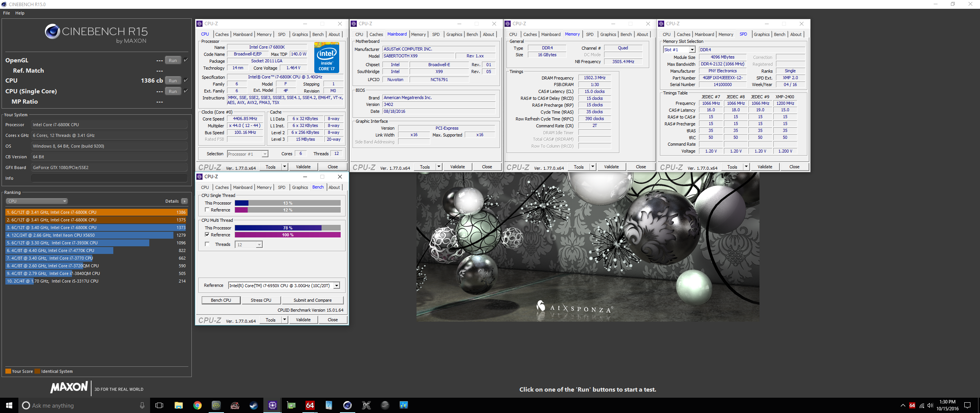The width and height of the screenshot is (980, 413).
Task: Click the multi thread Reference 100% bar
Action: tap(287, 235)
